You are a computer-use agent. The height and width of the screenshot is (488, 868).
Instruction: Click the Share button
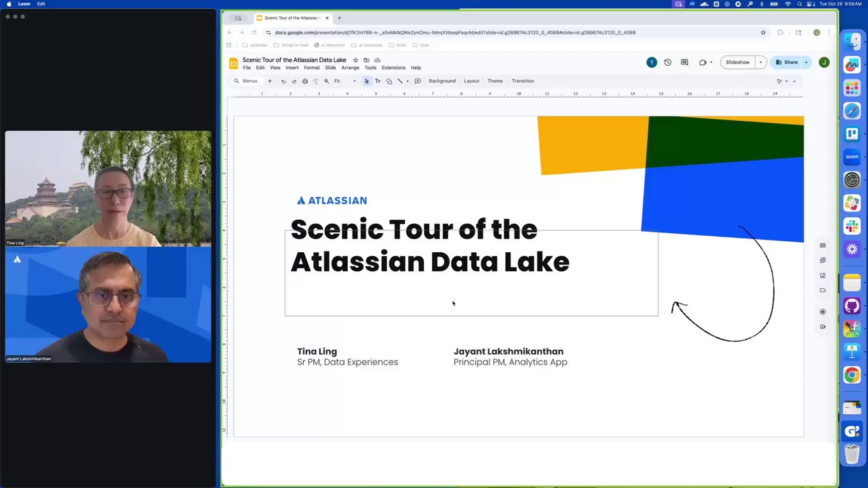(787, 62)
